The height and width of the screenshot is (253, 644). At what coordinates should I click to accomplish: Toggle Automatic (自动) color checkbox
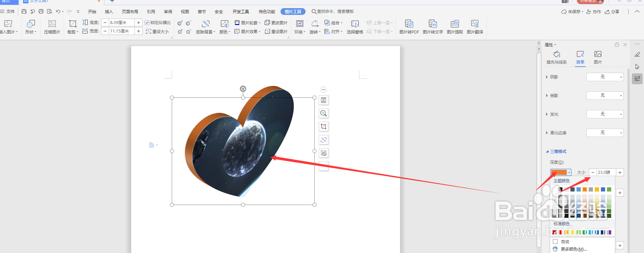pyautogui.click(x=555, y=241)
